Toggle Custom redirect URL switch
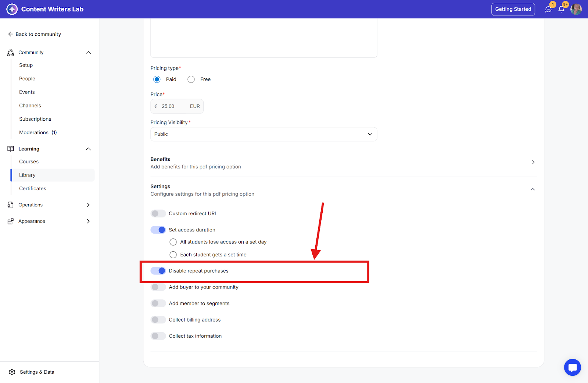 coord(158,214)
